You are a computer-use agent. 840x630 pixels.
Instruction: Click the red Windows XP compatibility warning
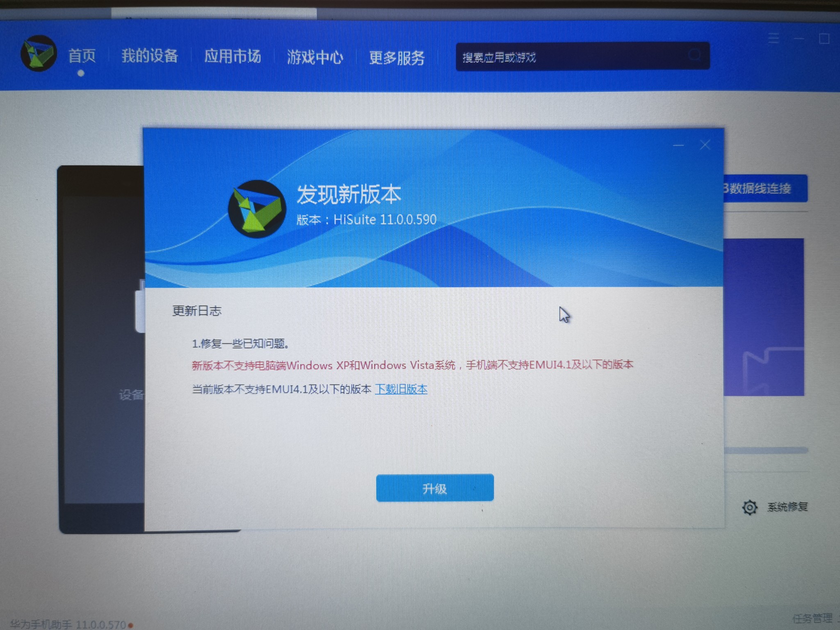[413, 365]
